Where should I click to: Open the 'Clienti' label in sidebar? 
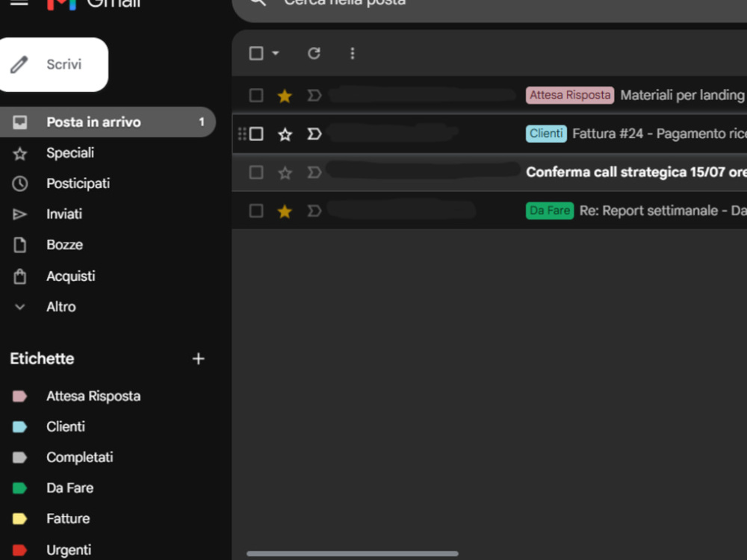coord(66,426)
